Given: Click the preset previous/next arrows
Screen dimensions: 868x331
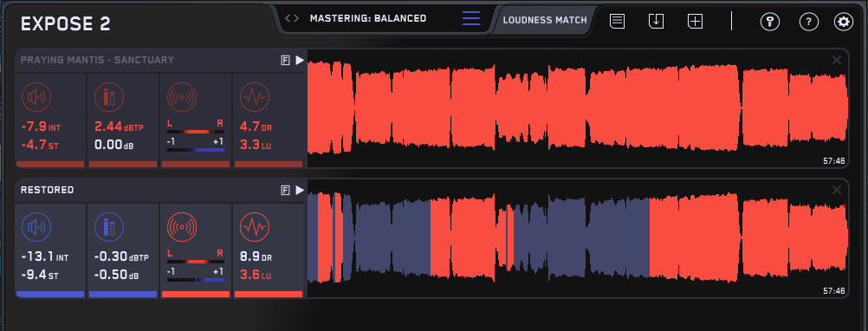Looking at the screenshot, I should pyautogui.click(x=292, y=18).
